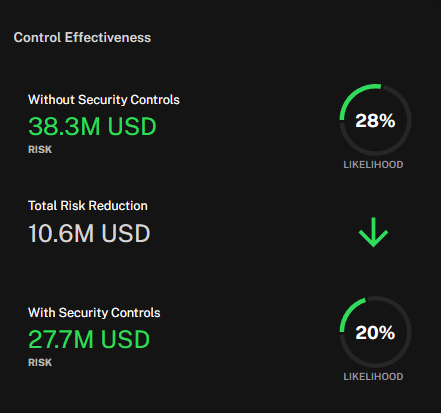This screenshot has width=441, height=413.
Task: Click green arc of the 20% ring
Action: pos(349,312)
